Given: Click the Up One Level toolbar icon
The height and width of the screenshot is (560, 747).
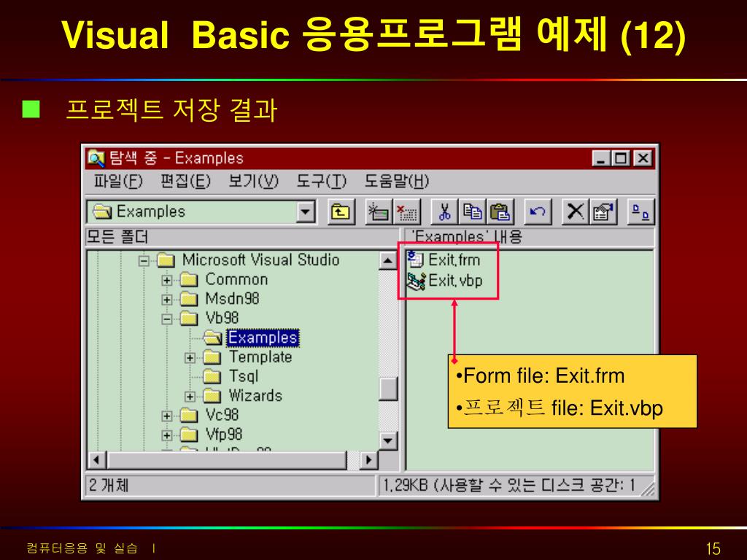Looking at the screenshot, I should click(341, 212).
